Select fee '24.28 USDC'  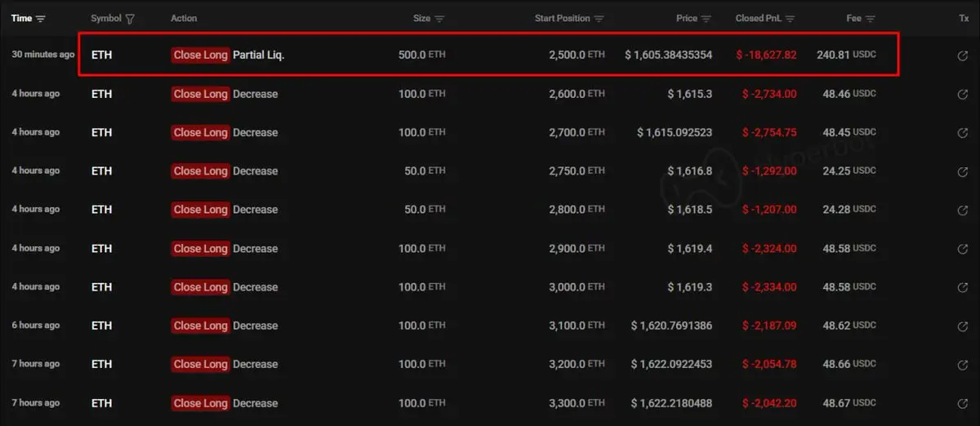(849, 210)
